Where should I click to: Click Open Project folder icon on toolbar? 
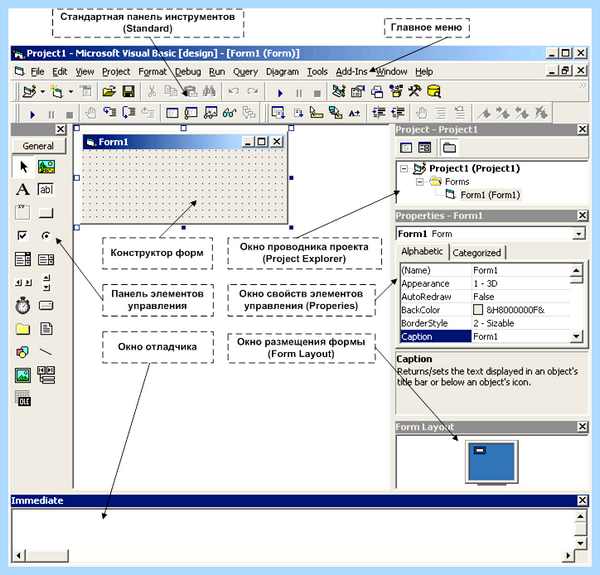tap(109, 91)
